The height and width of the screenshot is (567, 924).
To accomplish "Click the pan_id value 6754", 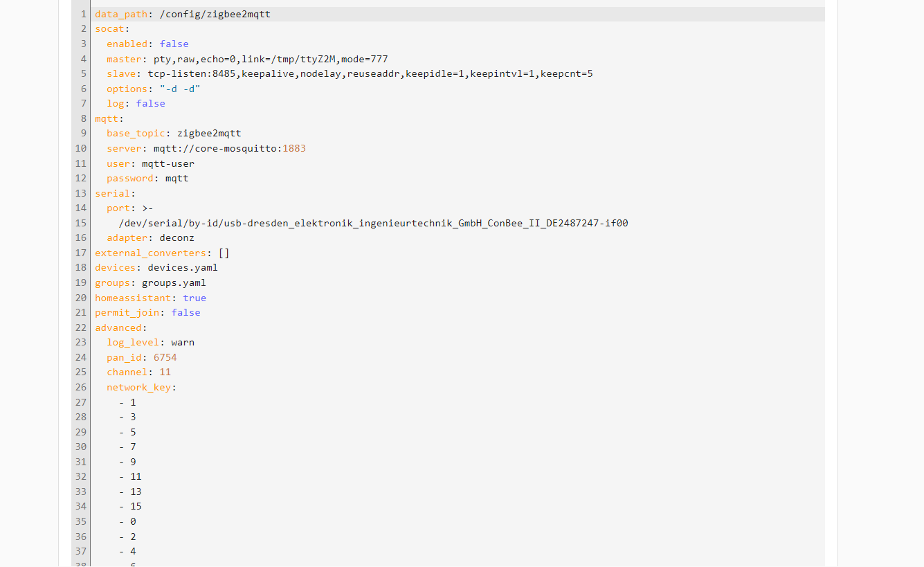I will click(165, 357).
